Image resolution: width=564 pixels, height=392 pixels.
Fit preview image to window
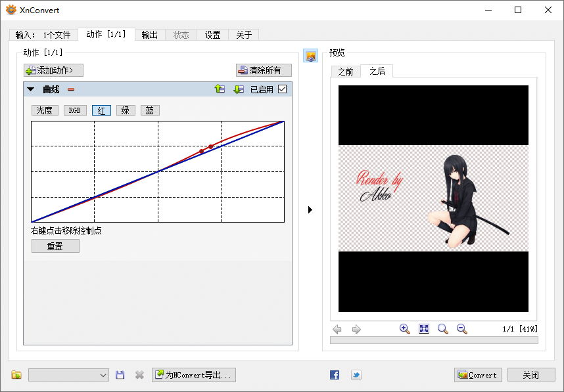click(424, 329)
